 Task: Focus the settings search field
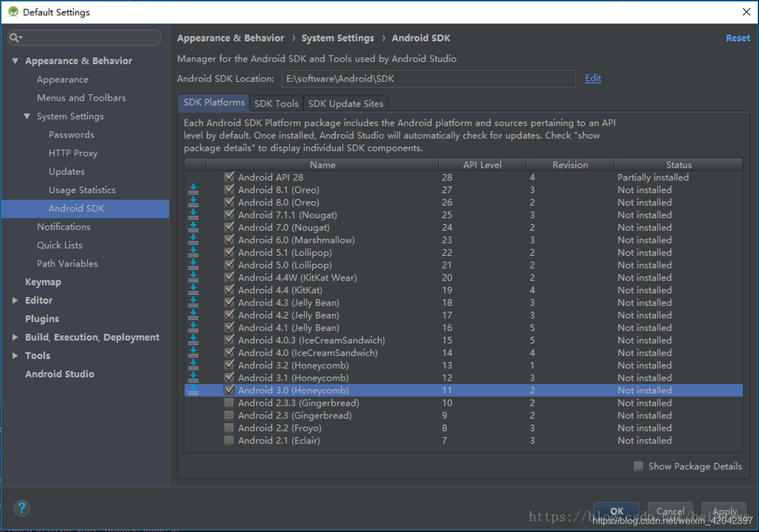click(x=84, y=38)
